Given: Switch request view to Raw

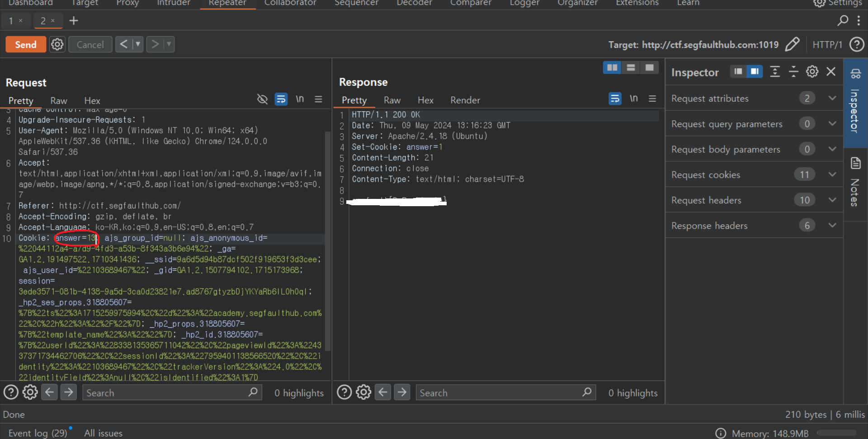Looking at the screenshot, I should (59, 100).
